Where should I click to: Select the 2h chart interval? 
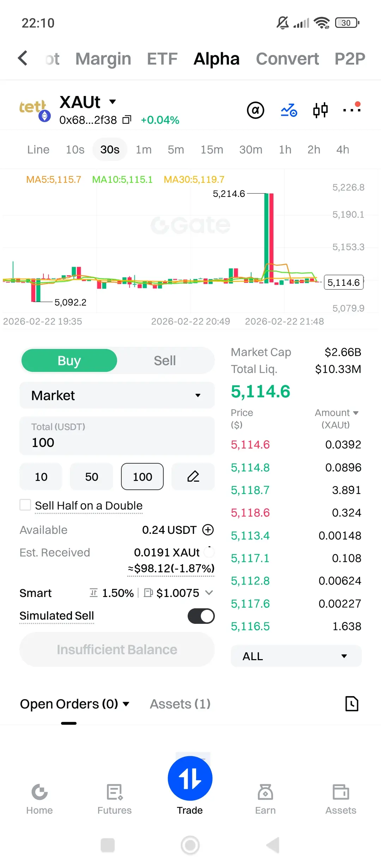[314, 150]
